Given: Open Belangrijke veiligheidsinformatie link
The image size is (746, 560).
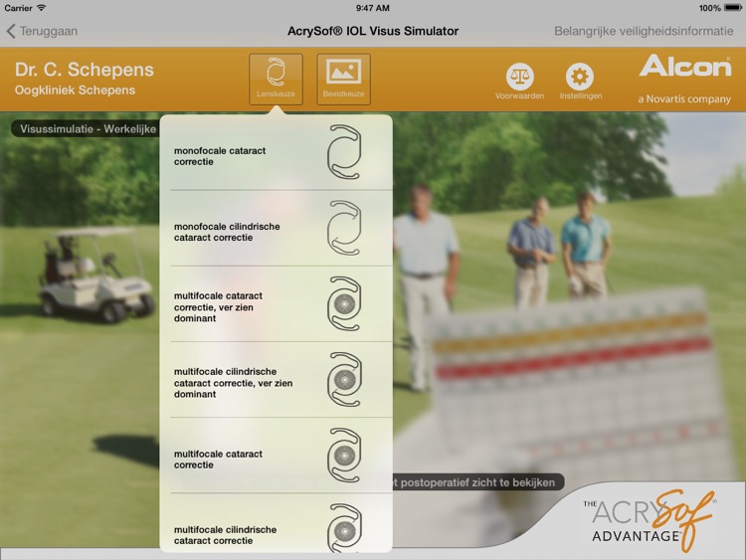Looking at the screenshot, I should (644, 32).
